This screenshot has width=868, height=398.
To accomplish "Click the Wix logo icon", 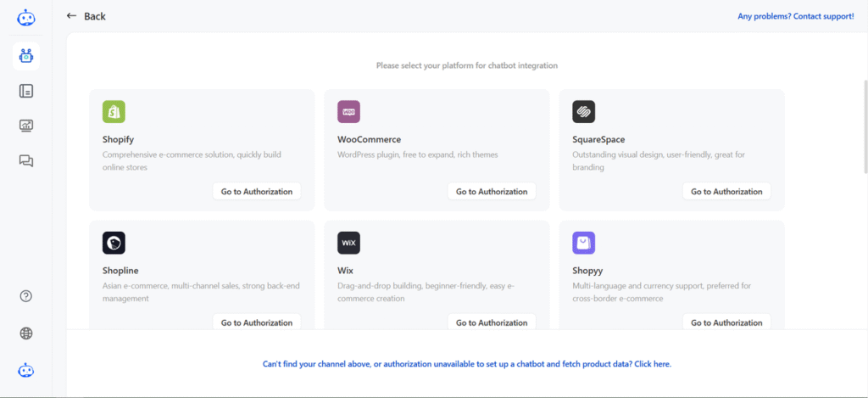I will tap(348, 243).
